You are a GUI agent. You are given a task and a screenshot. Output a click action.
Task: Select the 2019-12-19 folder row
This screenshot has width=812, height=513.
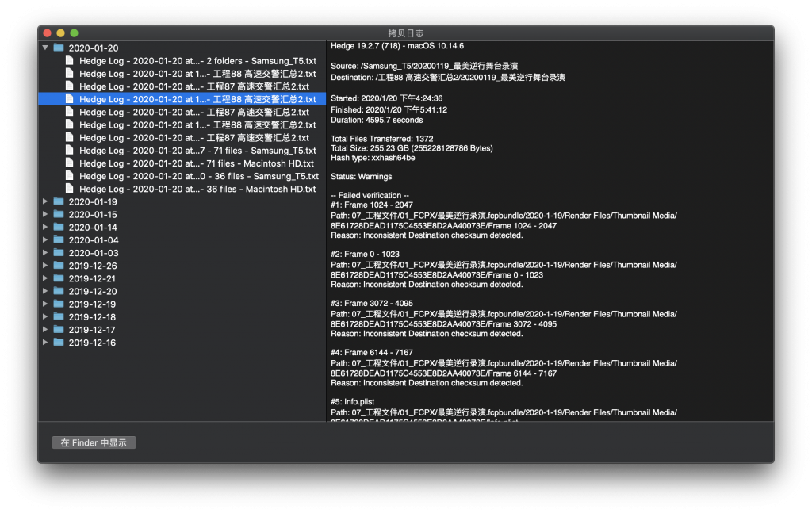[92, 304]
